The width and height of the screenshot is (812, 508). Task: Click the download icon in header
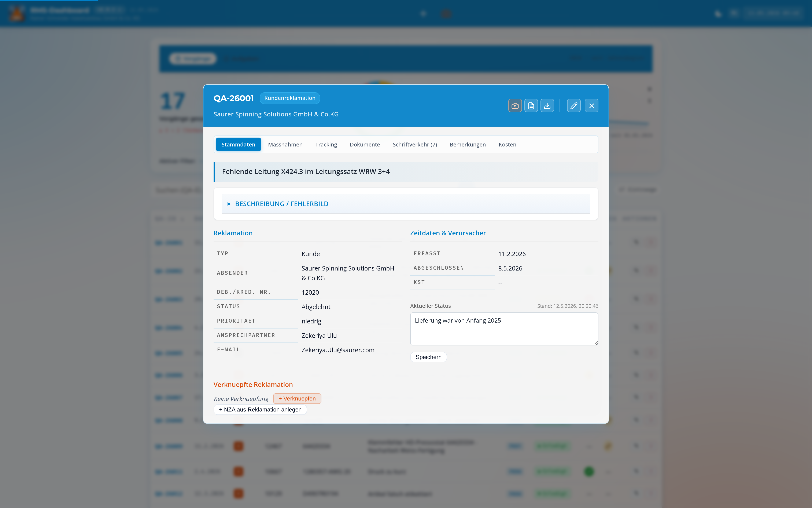tap(547, 106)
